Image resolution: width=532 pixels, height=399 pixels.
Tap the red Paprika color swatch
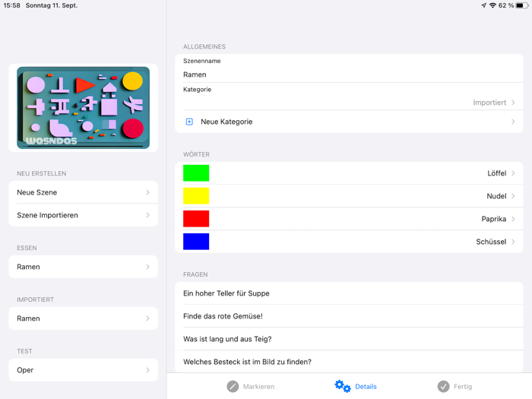[196, 219]
